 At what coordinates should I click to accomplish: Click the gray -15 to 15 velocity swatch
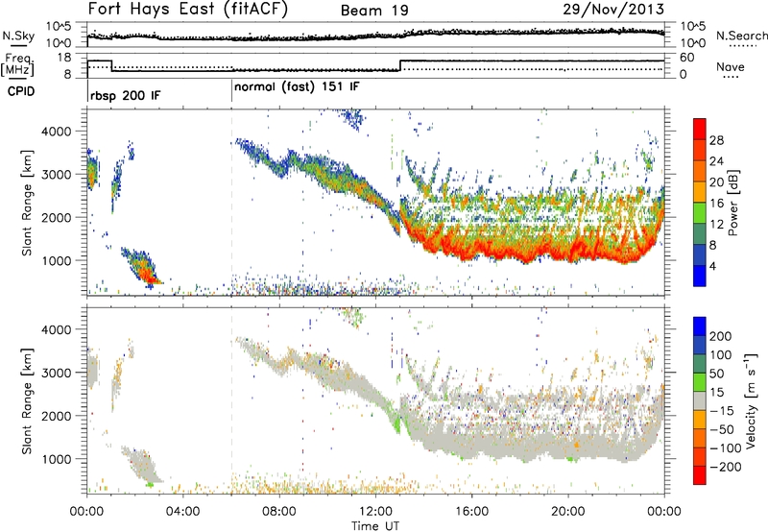click(x=700, y=400)
